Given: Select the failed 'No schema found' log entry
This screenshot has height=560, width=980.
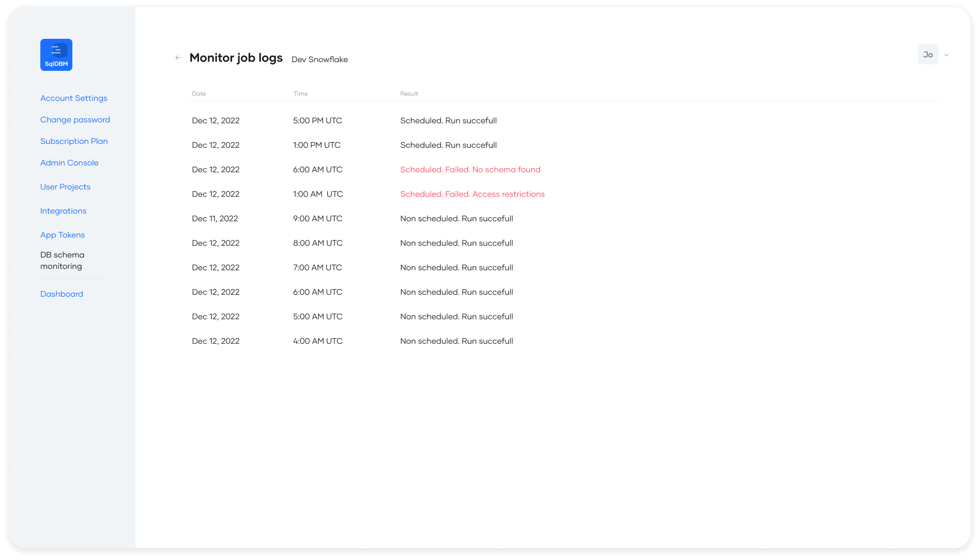Looking at the screenshot, I should click(470, 170).
